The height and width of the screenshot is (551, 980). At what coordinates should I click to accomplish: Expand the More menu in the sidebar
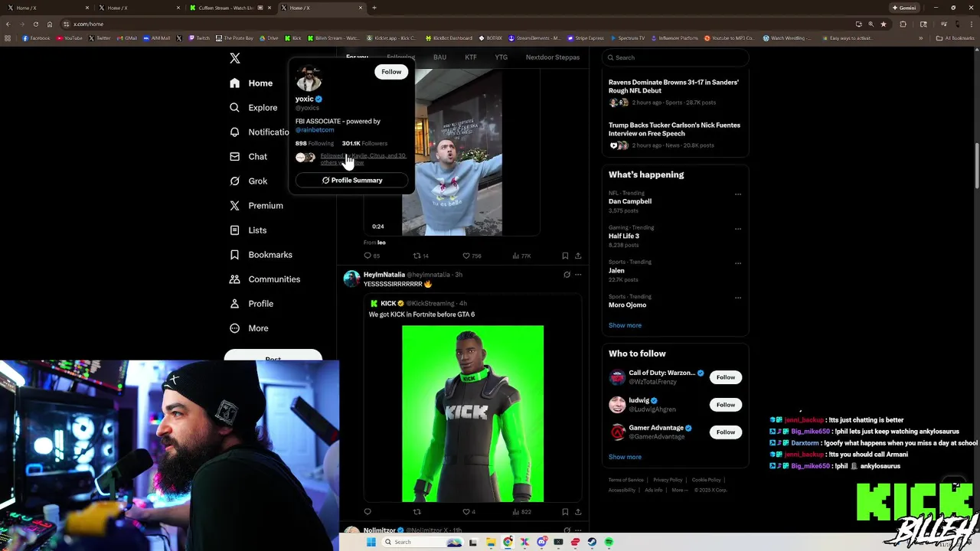click(249, 328)
